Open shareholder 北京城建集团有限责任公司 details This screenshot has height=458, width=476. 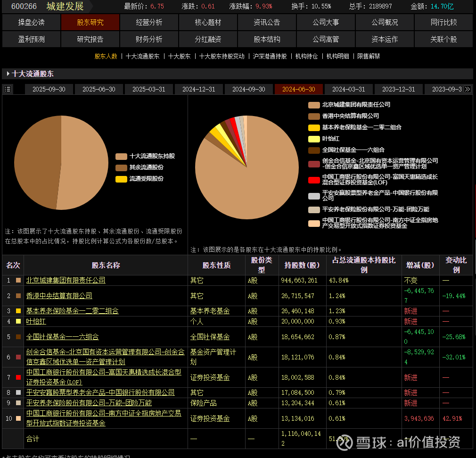tap(66, 280)
